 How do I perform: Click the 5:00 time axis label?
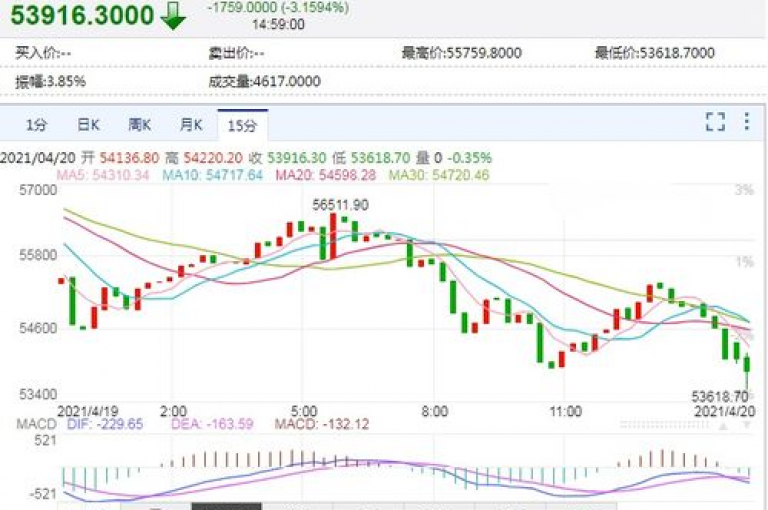[x=304, y=411]
